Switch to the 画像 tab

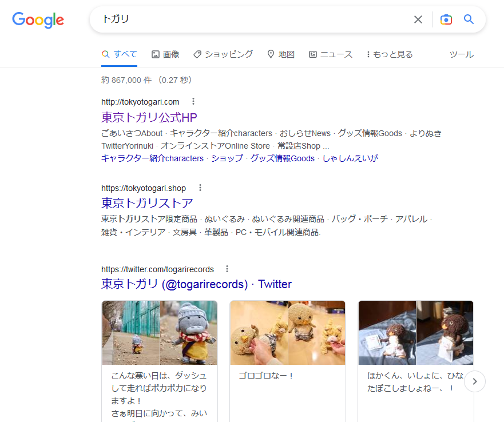tap(165, 54)
